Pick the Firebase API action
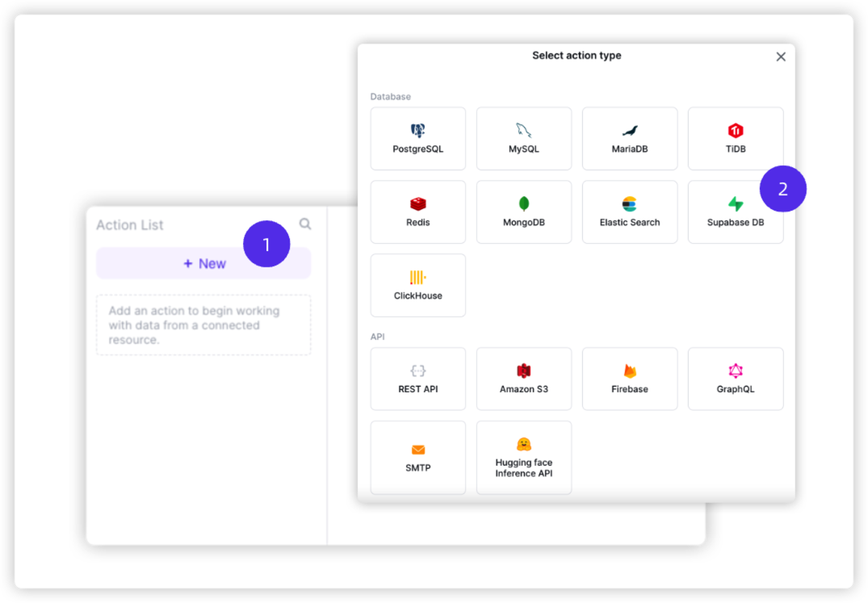Image resolution: width=868 pixels, height=603 pixels. (x=630, y=379)
